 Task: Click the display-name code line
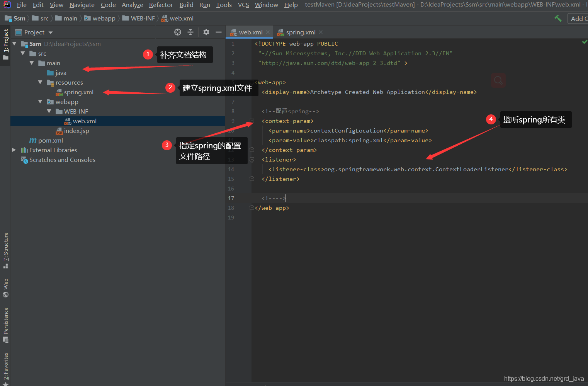tap(369, 92)
